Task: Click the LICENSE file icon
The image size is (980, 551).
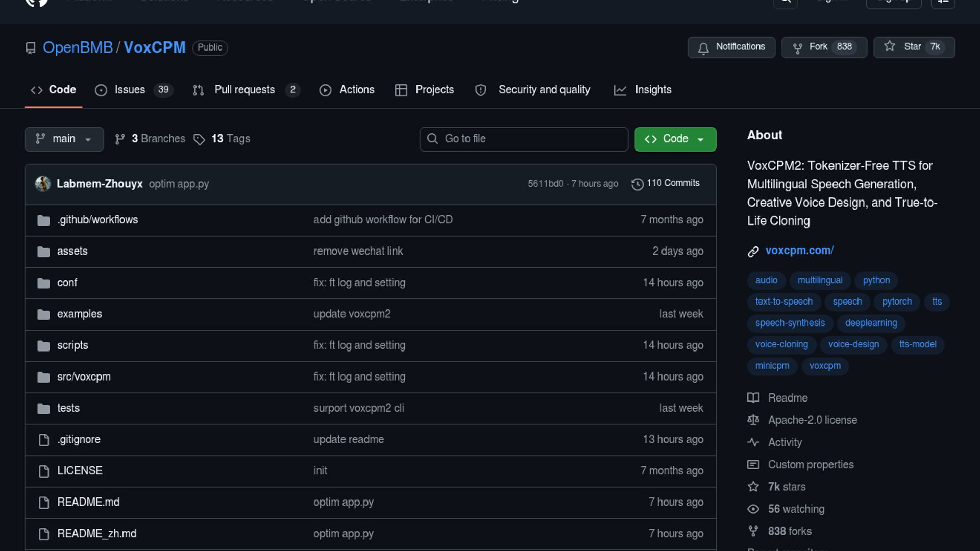Action: pyautogui.click(x=44, y=471)
